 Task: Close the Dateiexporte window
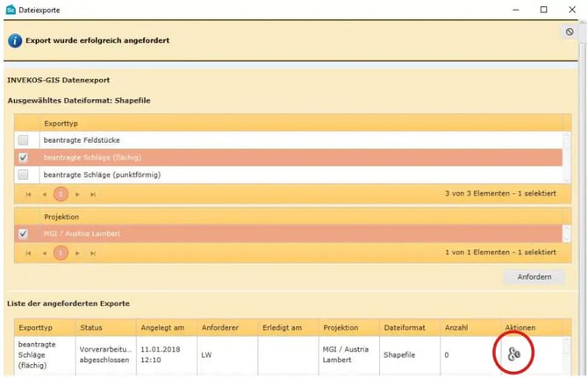click(x=572, y=10)
